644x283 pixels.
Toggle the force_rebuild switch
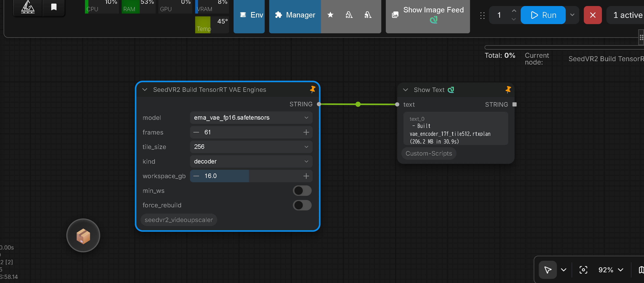[302, 205]
